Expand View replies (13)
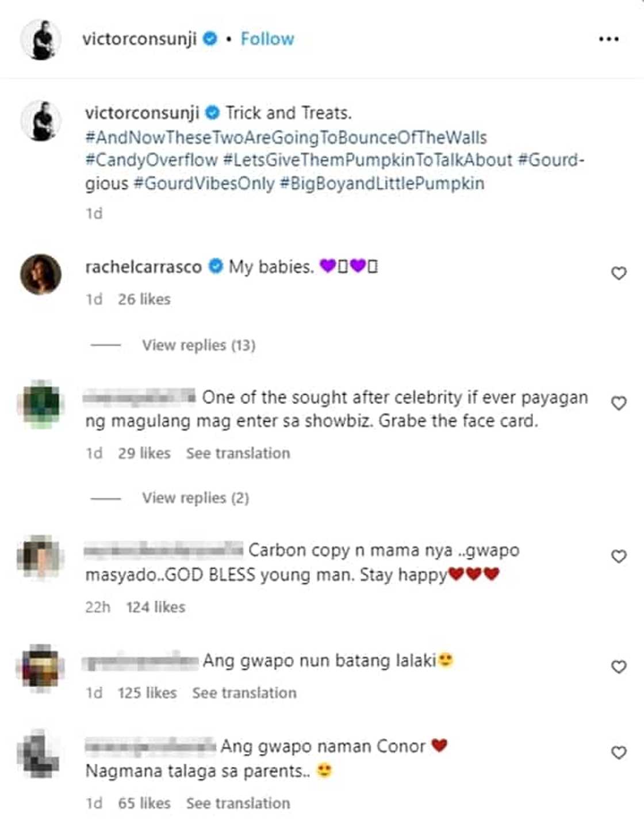Image resolution: width=644 pixels, height=826 pixels. 198,345
